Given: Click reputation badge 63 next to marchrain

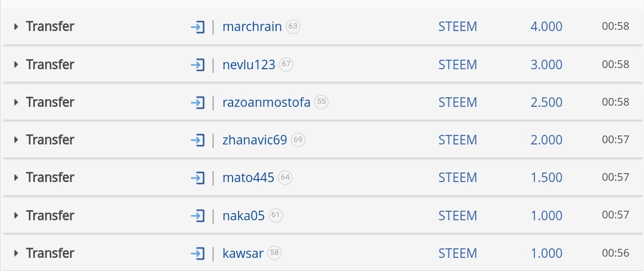Looking at the screenshot, I should [293, 27].
